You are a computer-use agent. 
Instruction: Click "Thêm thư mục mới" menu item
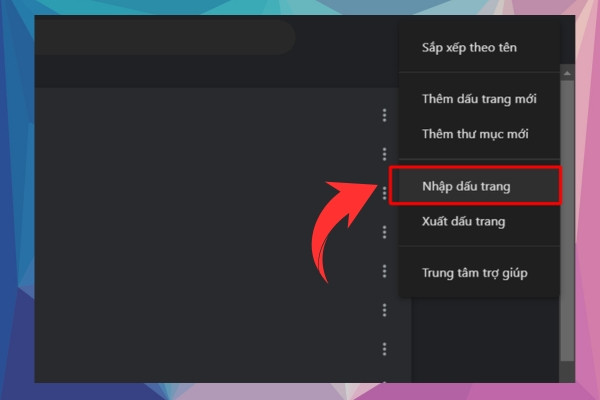(x=479, y=134)
